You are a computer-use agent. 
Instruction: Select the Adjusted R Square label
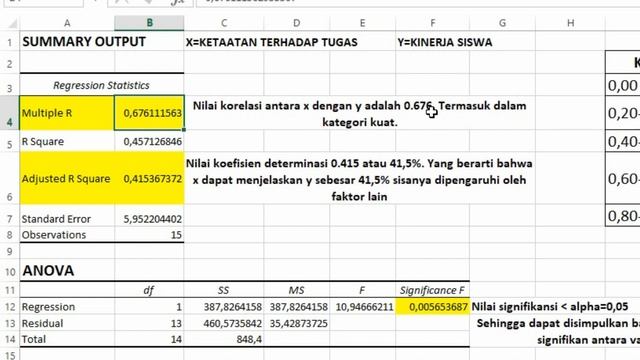click(x=67, y=178)
